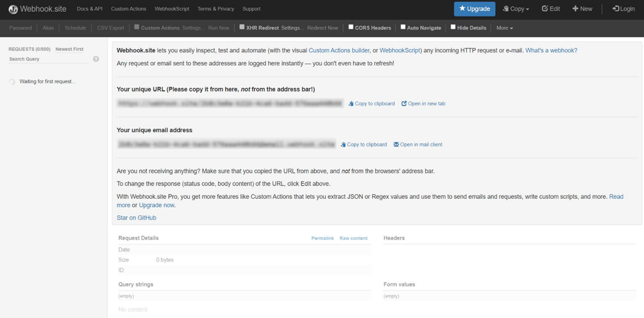Create a New webhook URL
The width and height of the screenshot is (644, 318).
[x=583, y=9]
